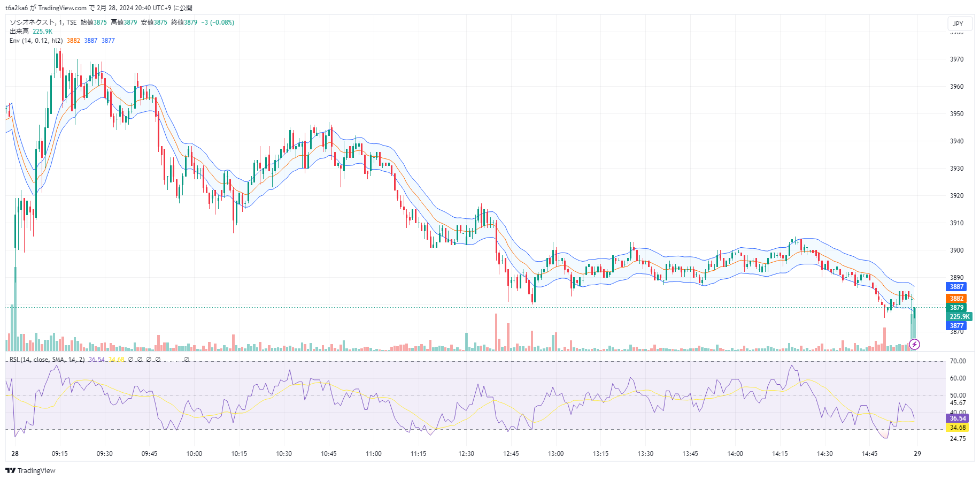The image size is (980, 480).
Task: Click the 13:00 marker on the time axis
Action: 555,454
